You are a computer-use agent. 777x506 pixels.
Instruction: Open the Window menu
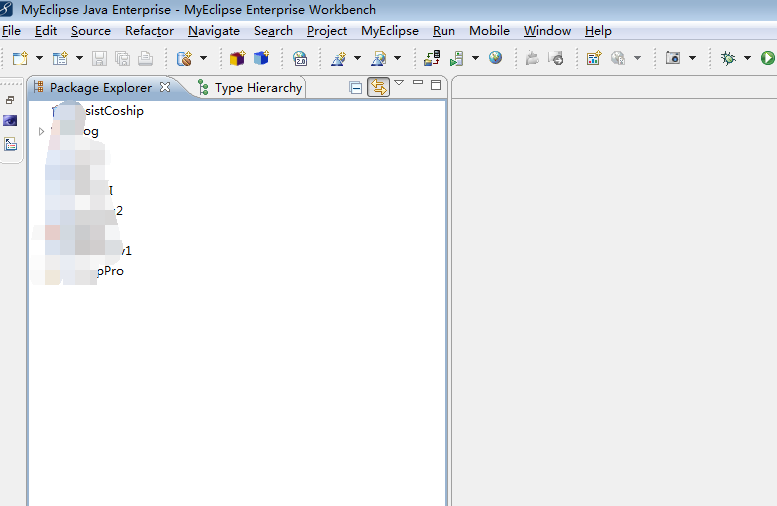pyautogui.click(x=548, y=31)
